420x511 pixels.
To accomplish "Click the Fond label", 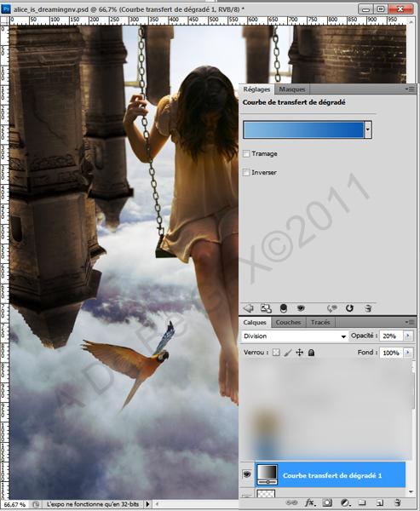I will click(x=367, y=352).
